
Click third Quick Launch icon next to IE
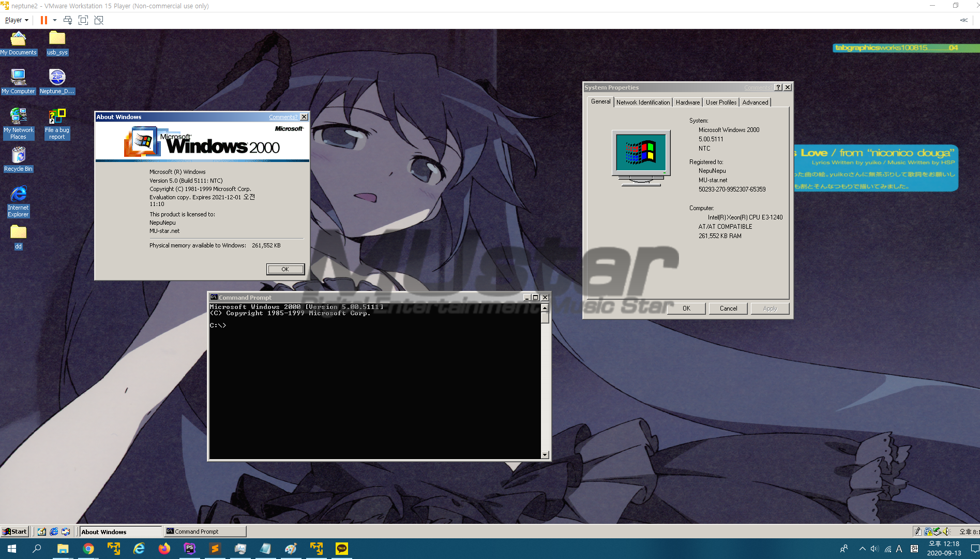(66, 532)
